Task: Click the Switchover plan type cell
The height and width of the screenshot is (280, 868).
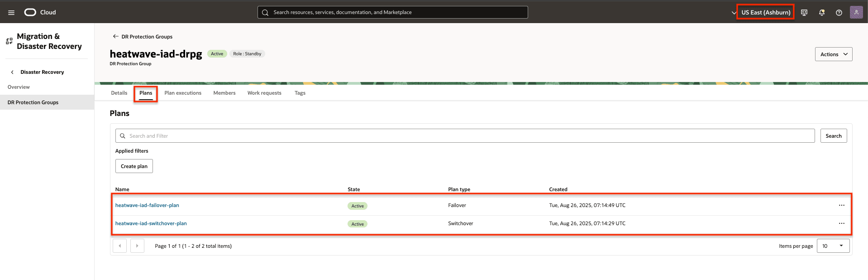Action: (461, 223)
